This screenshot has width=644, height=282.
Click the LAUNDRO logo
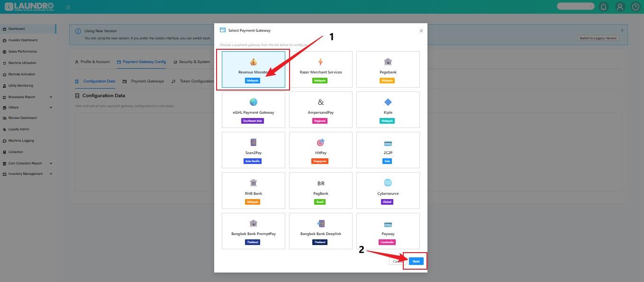coord(29,7)
